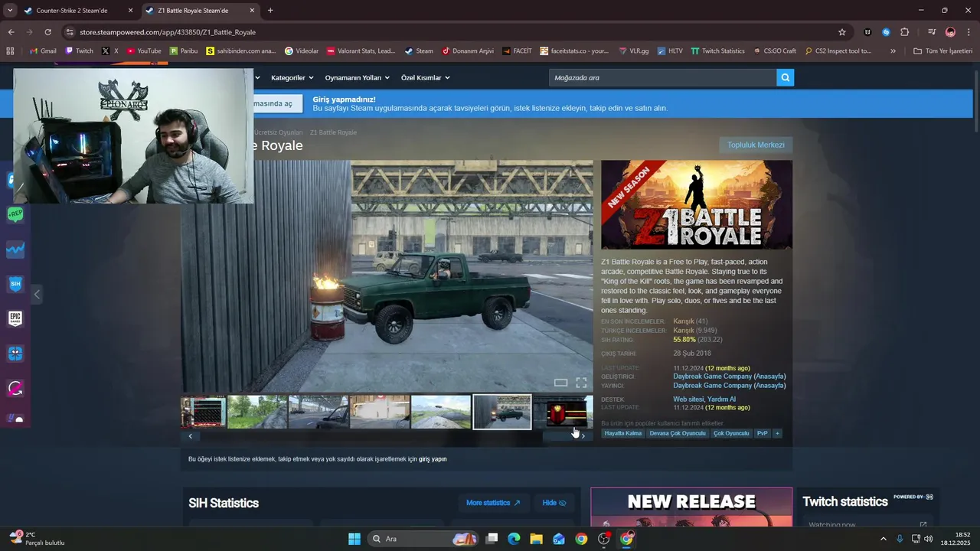Open the FACEIT bookmark
This screenshot has height=551, width=980.
point(517,51)
